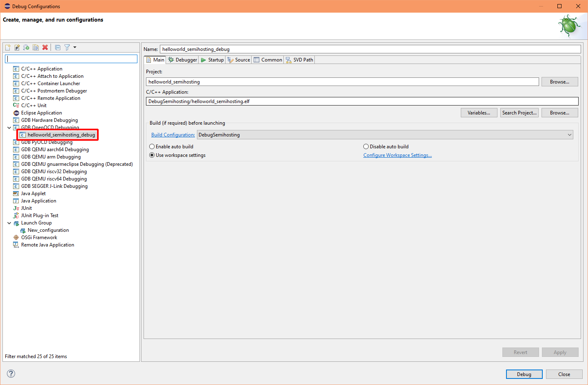Open the Build Configuration dropdown
The height and width of the screenshot is (385, 588).
pos(570,134)
